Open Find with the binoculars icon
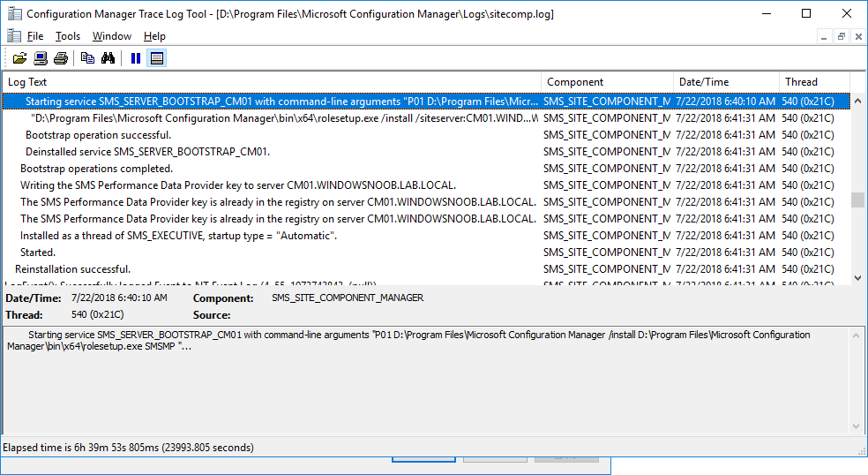The height and width of the screenshot is (475, 868). click(x=108, y=58)
